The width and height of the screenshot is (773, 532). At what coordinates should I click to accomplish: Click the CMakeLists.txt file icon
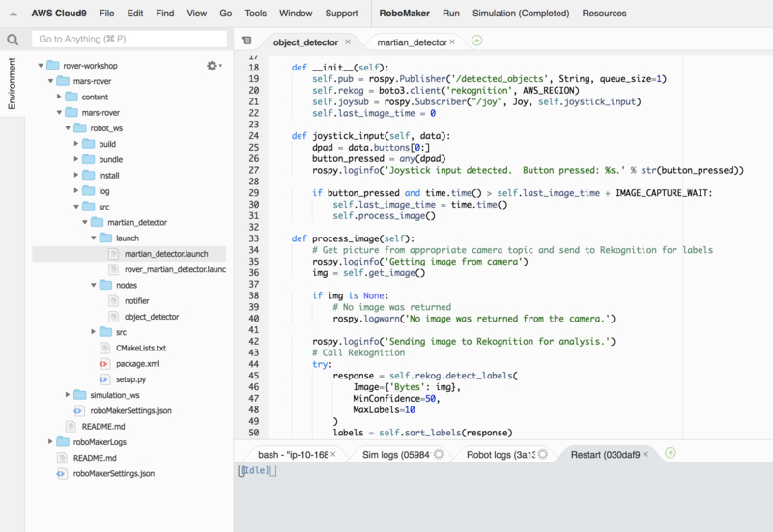104,349
